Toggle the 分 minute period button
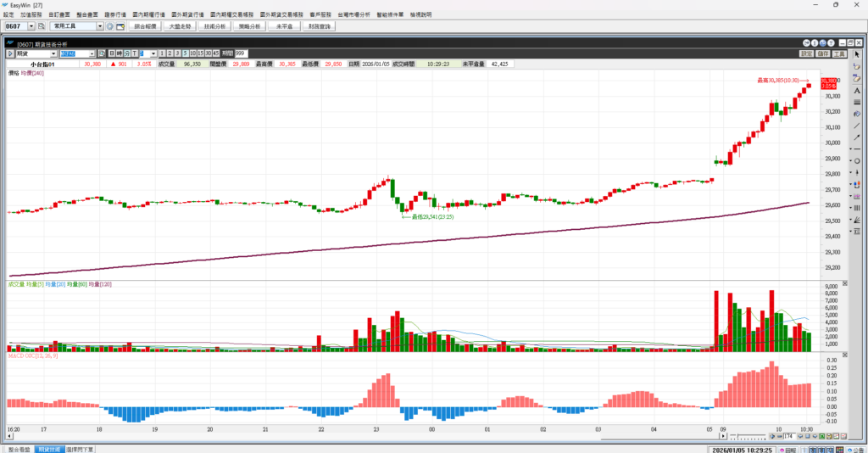Screen dimensions: 868x453 [127, 53]
